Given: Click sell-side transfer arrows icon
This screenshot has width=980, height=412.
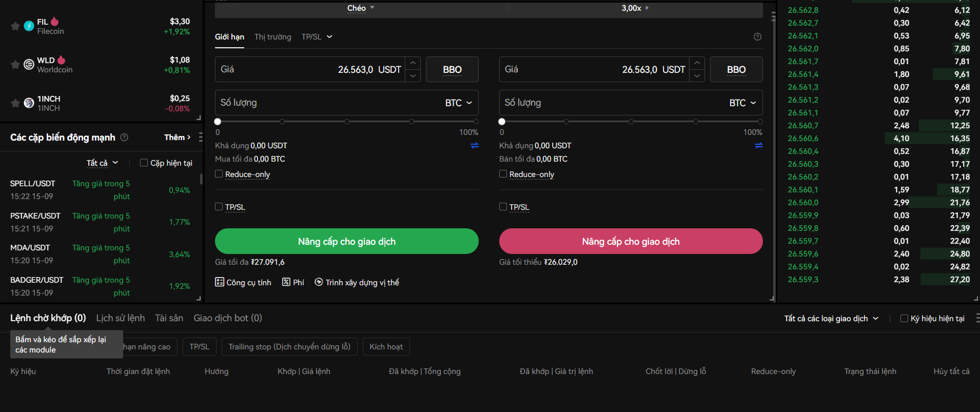Looking at the screenshot, I should click(x=759, y=146).
